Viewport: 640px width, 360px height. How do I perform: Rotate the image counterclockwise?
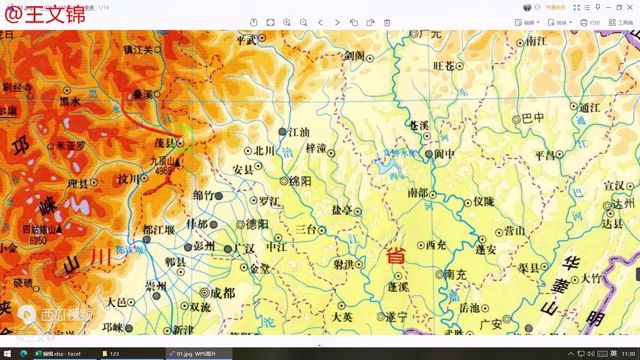[x=354, y=22]
